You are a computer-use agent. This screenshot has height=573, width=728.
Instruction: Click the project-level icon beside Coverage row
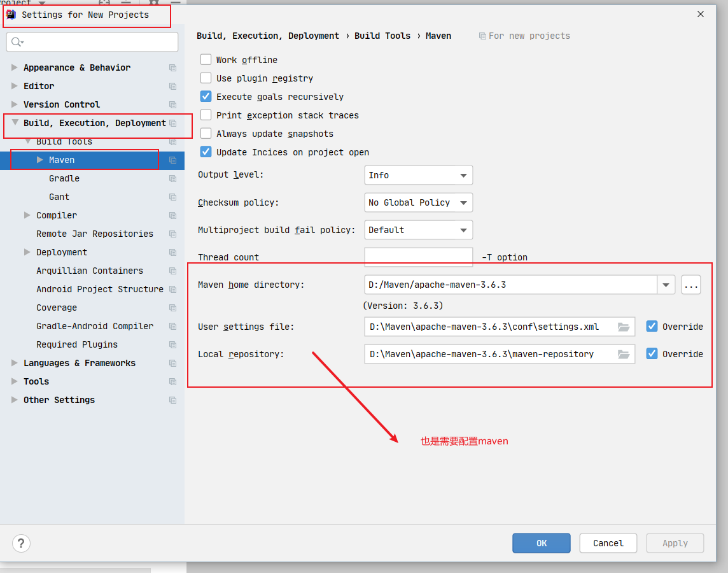(172, 308)
